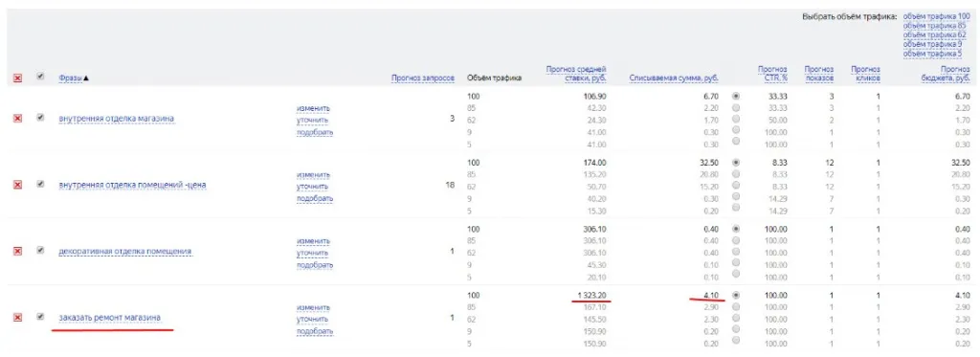Click average bid value '1 323.20'

591,295
